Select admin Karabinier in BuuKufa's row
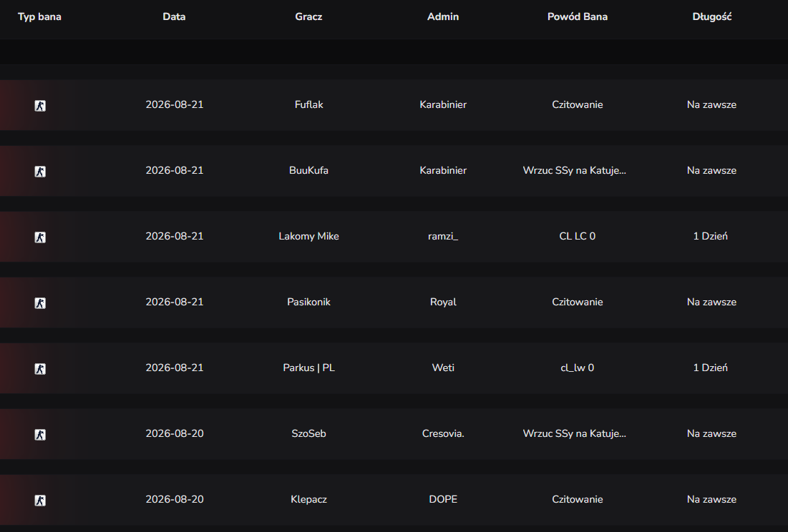Screen dimensions: 788x532 pyautogui.click(x=443, y=170)
